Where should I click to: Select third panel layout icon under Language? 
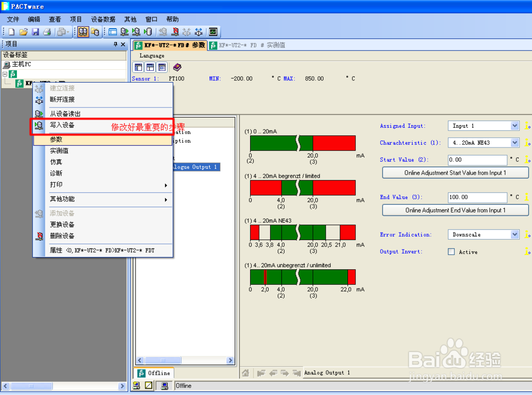pyautogui.click(x=162, y=67)
